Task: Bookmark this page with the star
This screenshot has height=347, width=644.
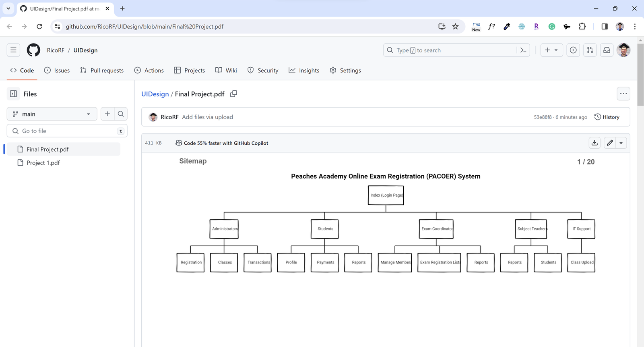Action: click(455, 27)
